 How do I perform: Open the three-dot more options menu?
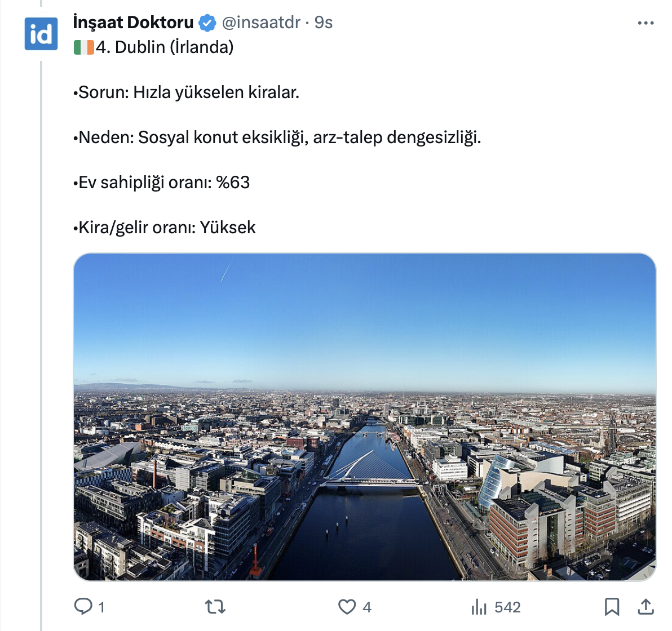(x=646, y=23)
